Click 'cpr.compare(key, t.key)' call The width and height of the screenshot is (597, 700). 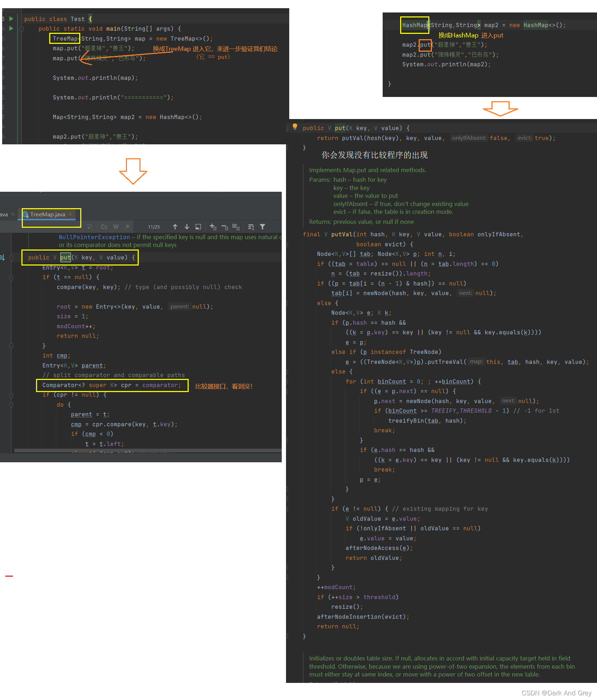(133, 424)
